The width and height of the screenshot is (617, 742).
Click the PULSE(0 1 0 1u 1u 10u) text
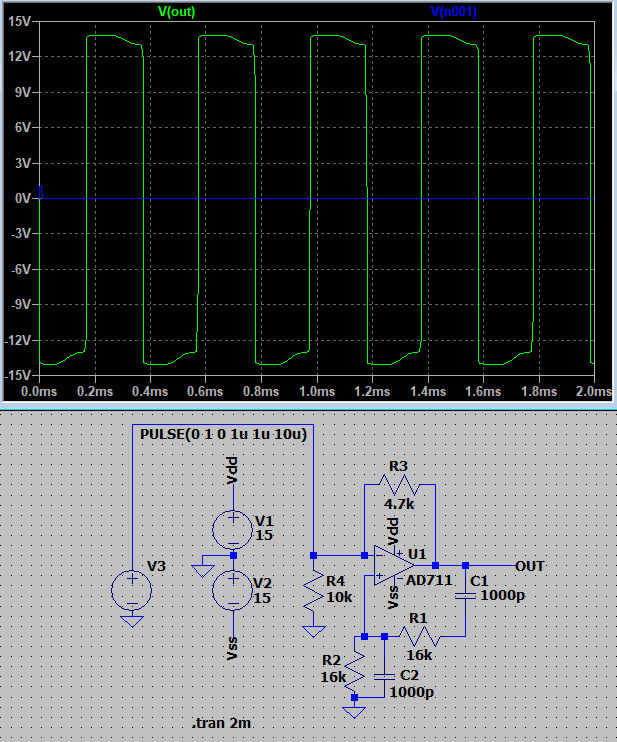[222, 434]
